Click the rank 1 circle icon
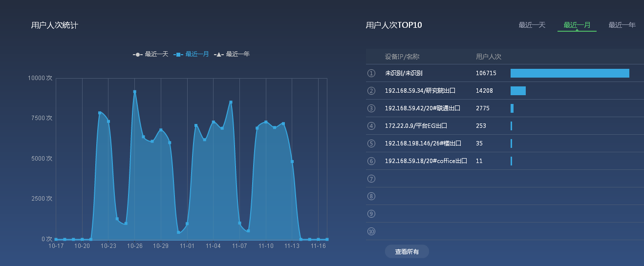This screenshot has width=644, height=266. (x=371, y=73)
